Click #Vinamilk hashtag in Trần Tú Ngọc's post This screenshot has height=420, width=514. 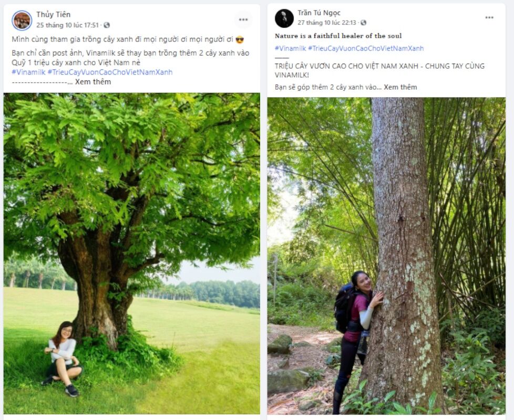click(290, 48)
